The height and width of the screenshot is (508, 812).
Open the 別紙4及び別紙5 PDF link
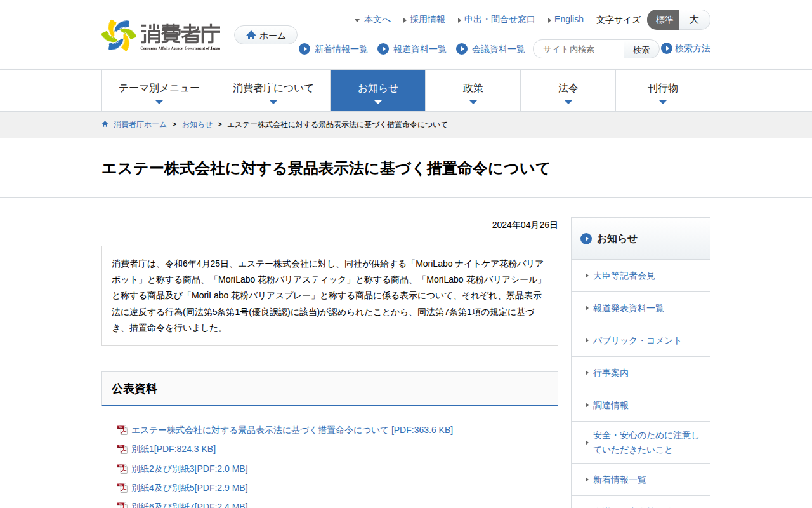189,488
